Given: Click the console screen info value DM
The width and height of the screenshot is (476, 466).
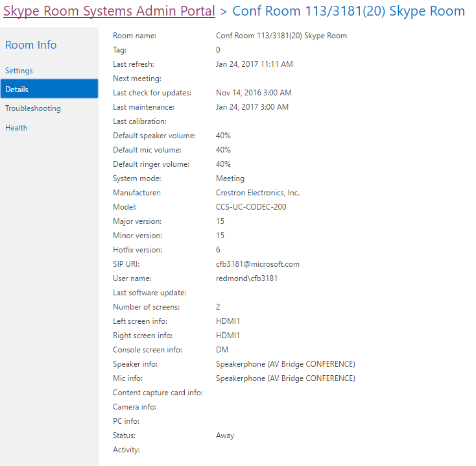Looking at the screenshot, I should [x=222, y=350].
